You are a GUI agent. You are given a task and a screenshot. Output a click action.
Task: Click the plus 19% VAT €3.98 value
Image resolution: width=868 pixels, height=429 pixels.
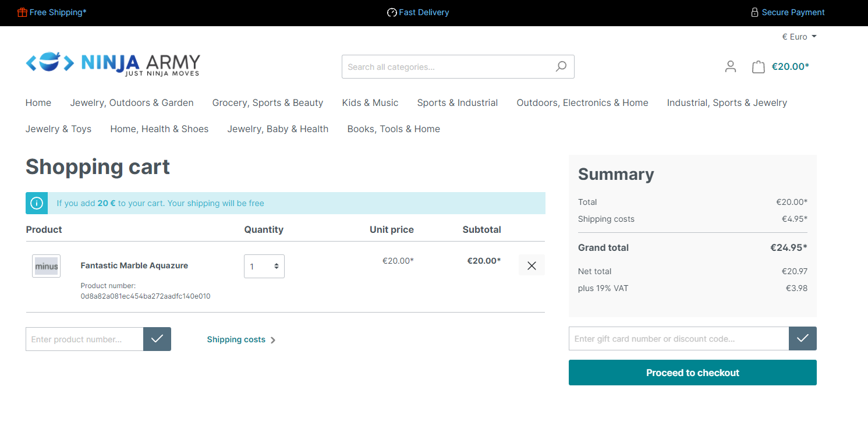pyautogui.click(x=796, y=288)
